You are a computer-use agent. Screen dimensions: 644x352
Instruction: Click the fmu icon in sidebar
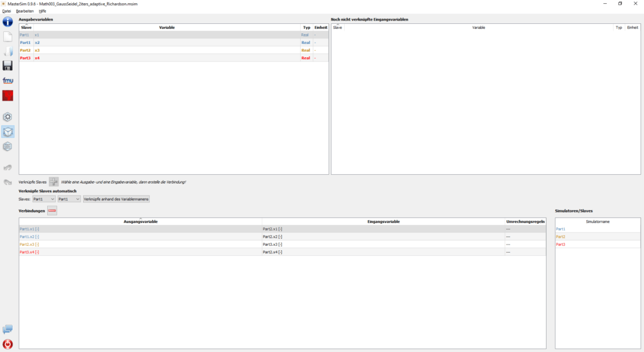pyautogui.click(x=8, y=81)
